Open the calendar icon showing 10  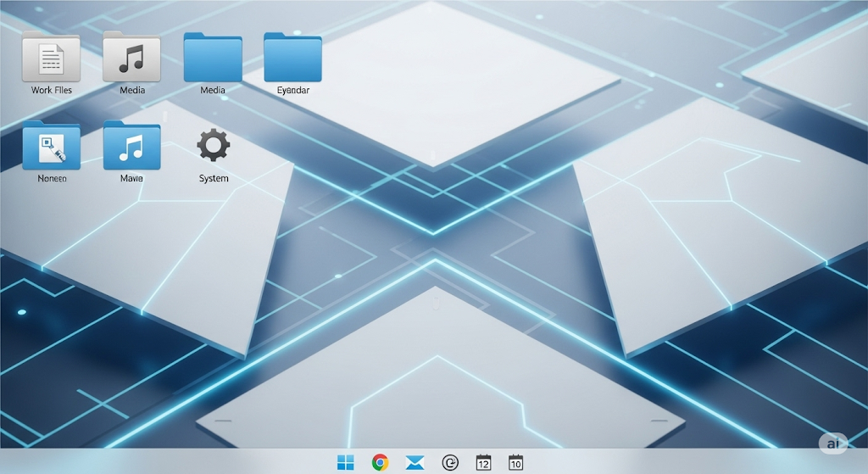[x=515, y=462]
